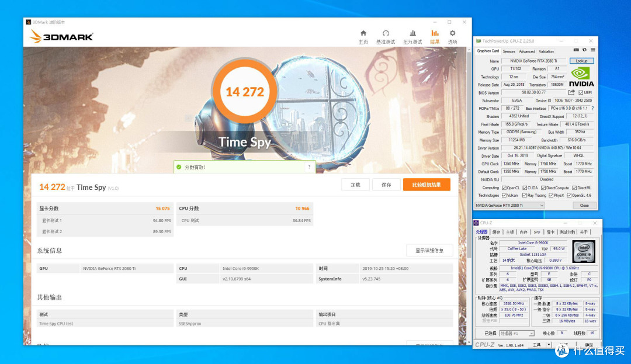The image size is (631, 364).
Task: Click Driver Version field in GPU-Z
Action: pos(547,148)
